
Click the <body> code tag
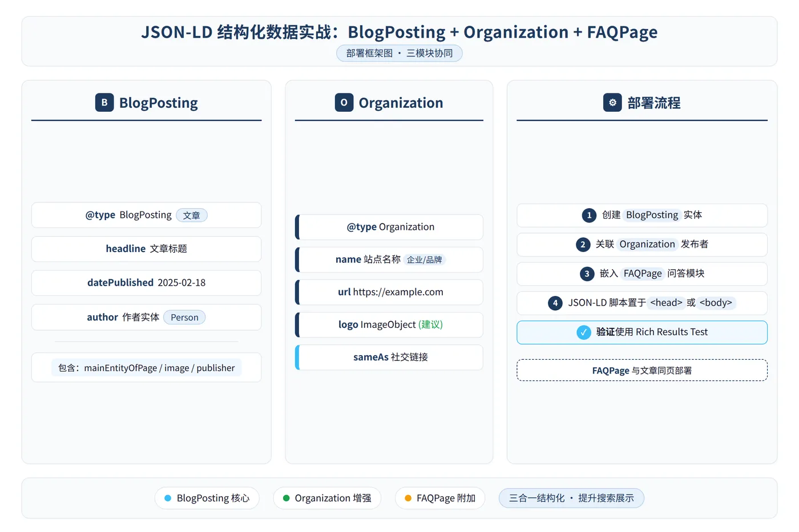[x=716, y=303]
